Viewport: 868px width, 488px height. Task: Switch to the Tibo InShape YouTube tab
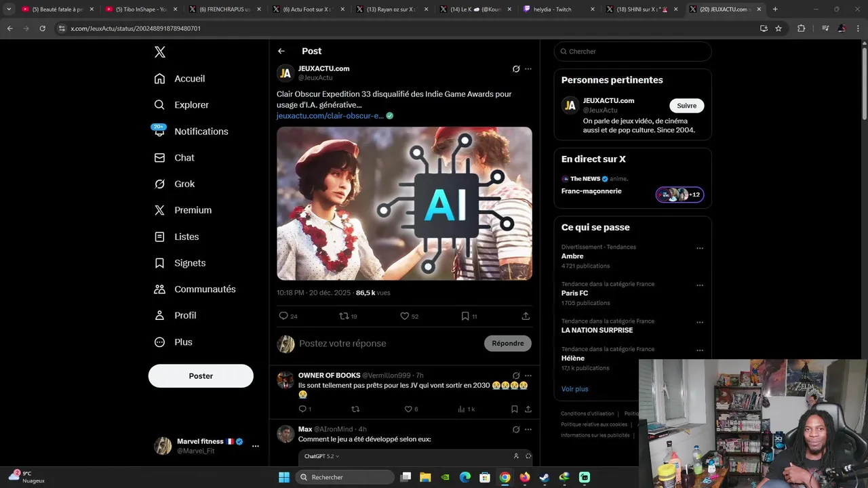point(141,9)
